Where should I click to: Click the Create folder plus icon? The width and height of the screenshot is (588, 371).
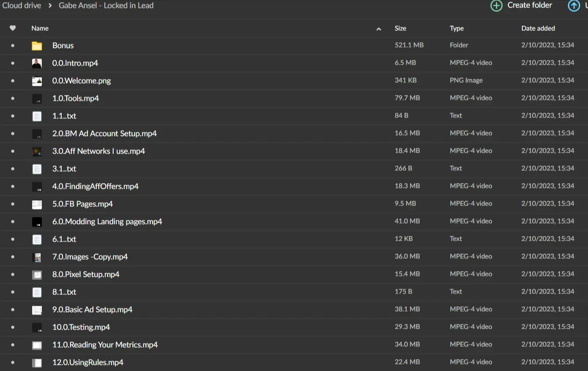tap(496, 6)
